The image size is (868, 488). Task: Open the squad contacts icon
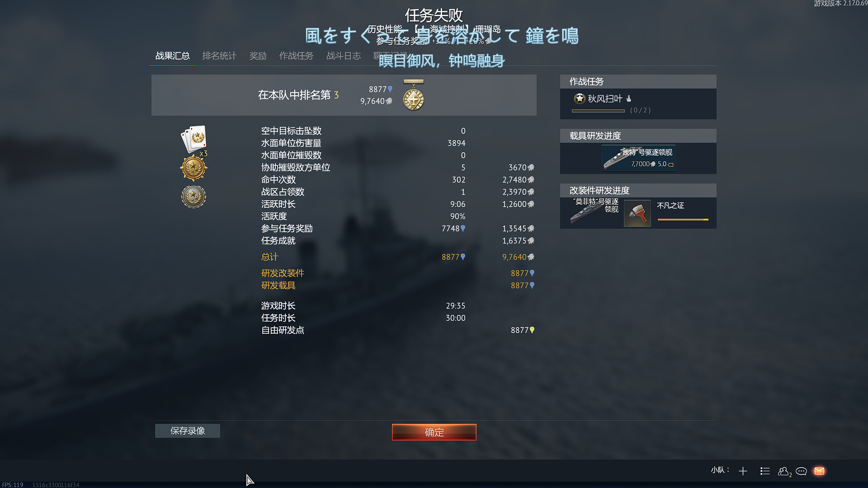(784, 471)
